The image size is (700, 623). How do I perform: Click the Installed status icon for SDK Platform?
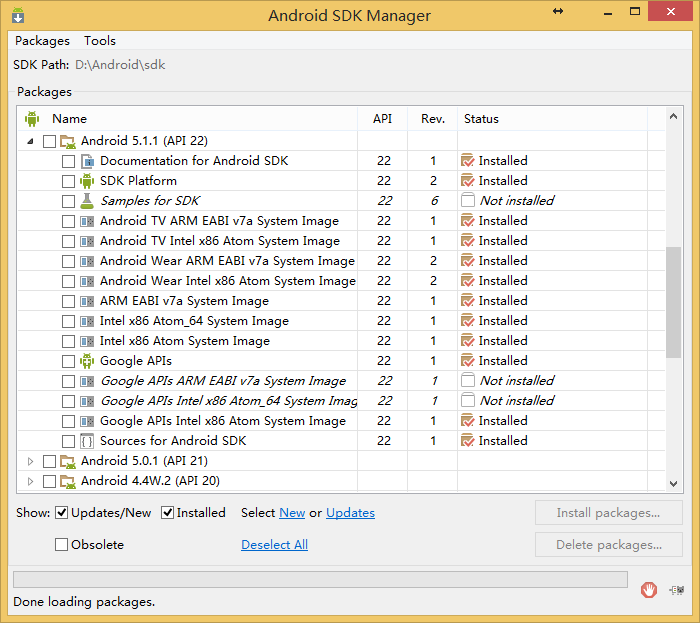click(467, 181)
